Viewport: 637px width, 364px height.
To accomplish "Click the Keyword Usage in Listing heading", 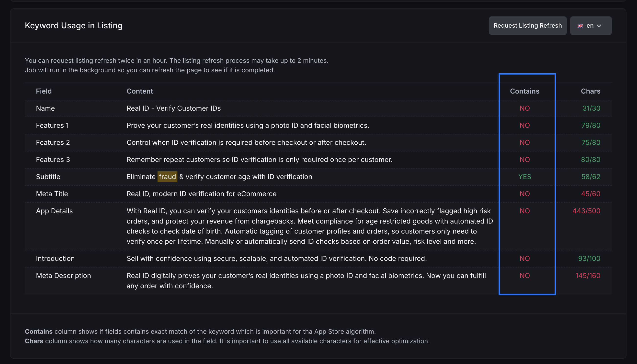I will tap(74, 25).
